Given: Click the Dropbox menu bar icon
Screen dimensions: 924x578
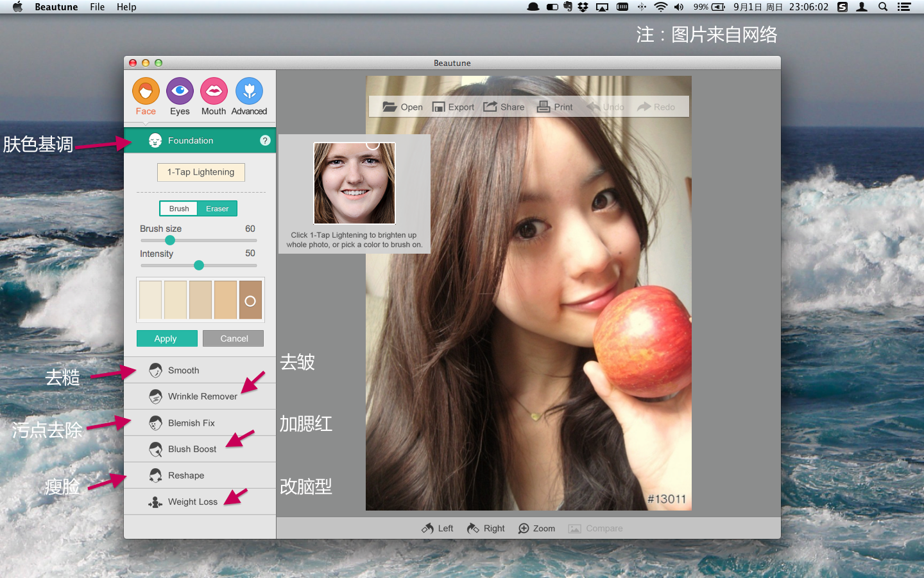Looking at the screenshot, I should (x=583, y=7).
